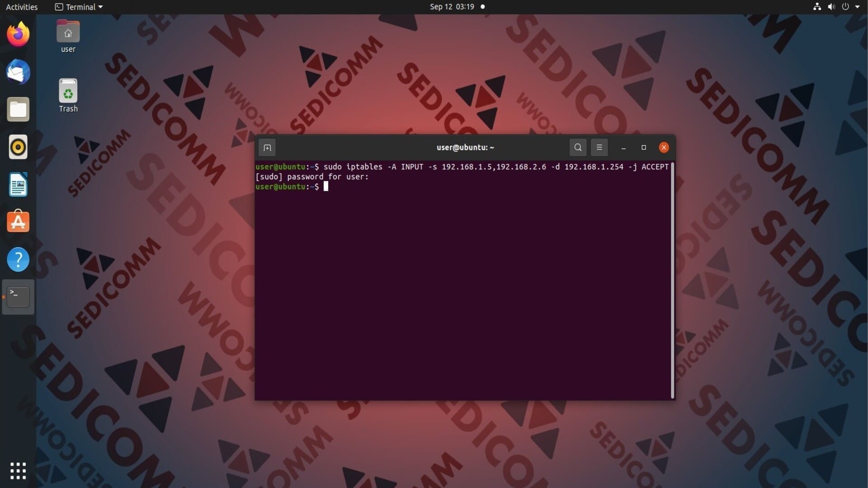Click the '[sudo] password for user:' line
Screen dimensions: 868x488
pos(312,177)
